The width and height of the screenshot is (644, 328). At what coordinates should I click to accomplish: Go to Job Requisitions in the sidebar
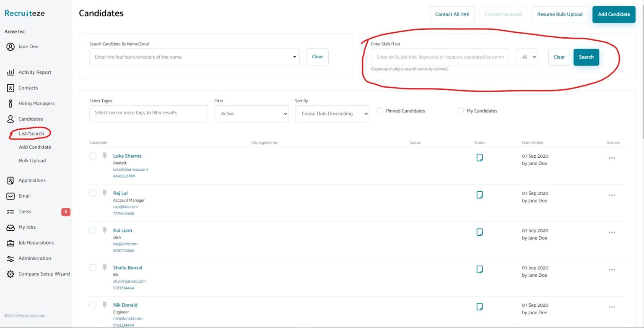coord(36,242)
